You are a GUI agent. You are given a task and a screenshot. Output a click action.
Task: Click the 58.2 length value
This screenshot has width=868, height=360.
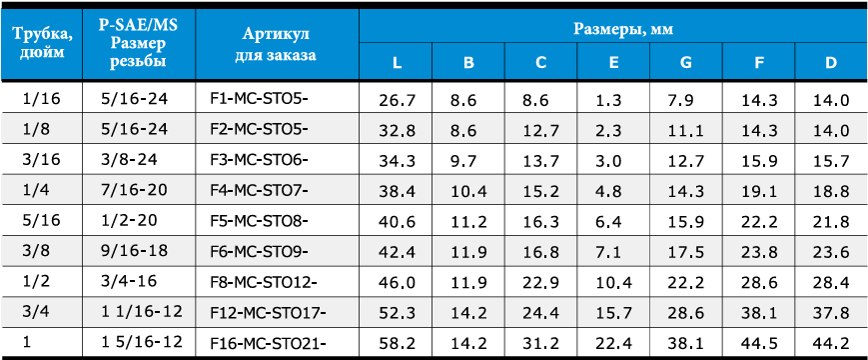point(397,344)
